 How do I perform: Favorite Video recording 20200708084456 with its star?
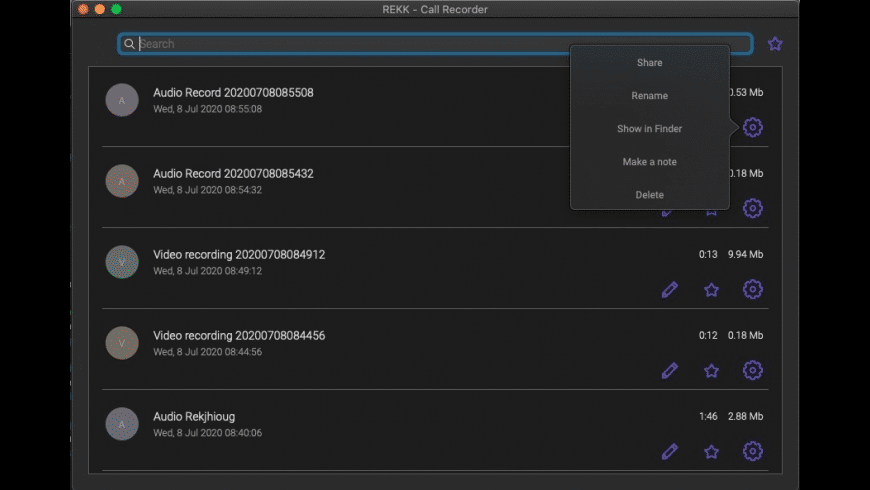coord(711,371)
